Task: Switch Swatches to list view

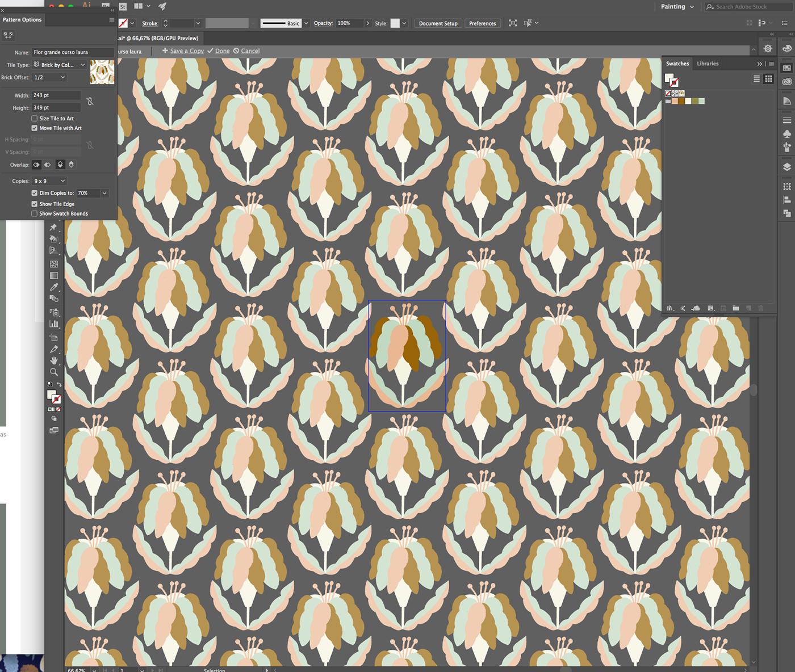Action: pyautogui.click(x=756, y=79)
